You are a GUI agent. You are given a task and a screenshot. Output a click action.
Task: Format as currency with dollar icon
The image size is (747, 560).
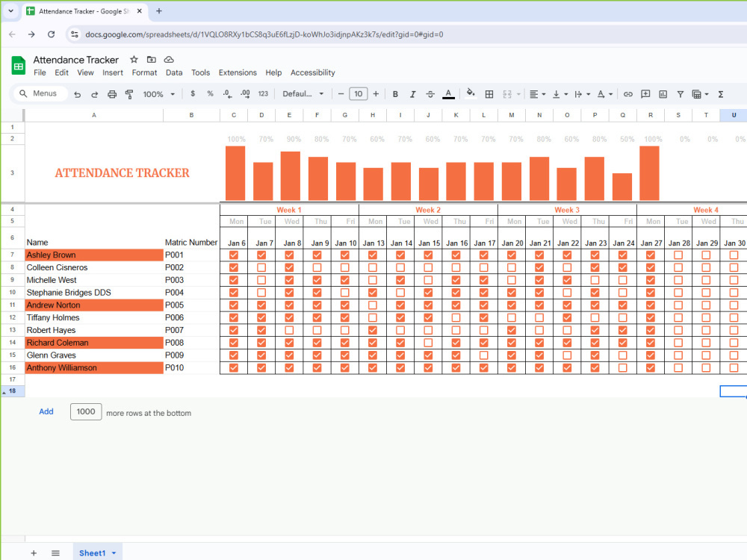(193, 94)
